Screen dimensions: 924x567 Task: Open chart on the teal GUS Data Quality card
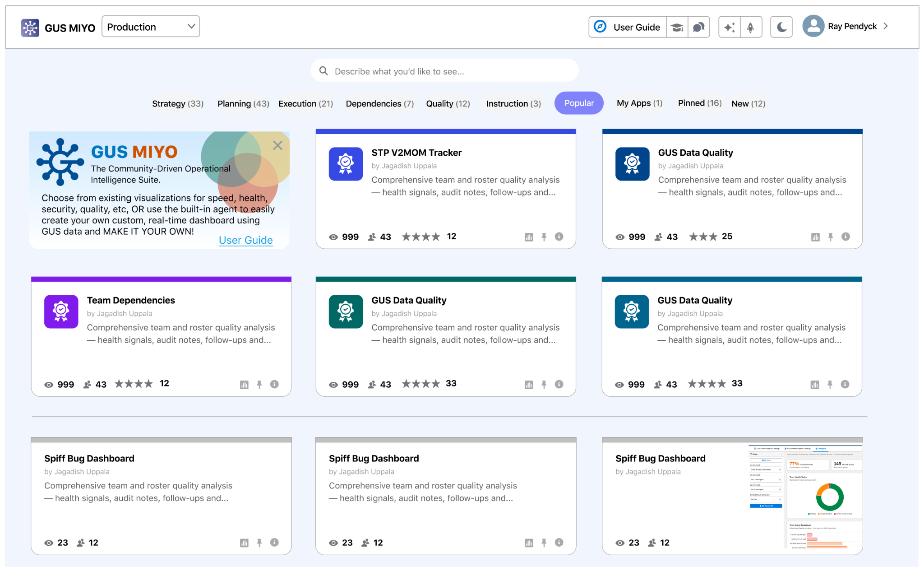click(x=529, y=385)
